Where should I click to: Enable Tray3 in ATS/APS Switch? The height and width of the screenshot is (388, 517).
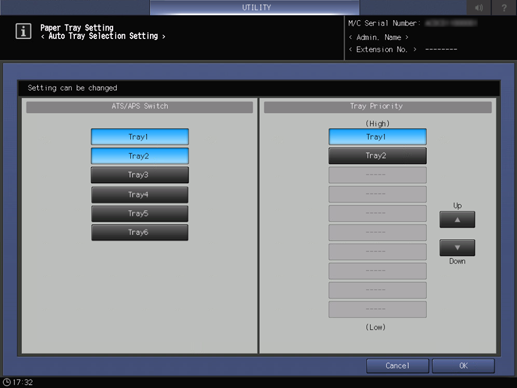tap(140, 175)
